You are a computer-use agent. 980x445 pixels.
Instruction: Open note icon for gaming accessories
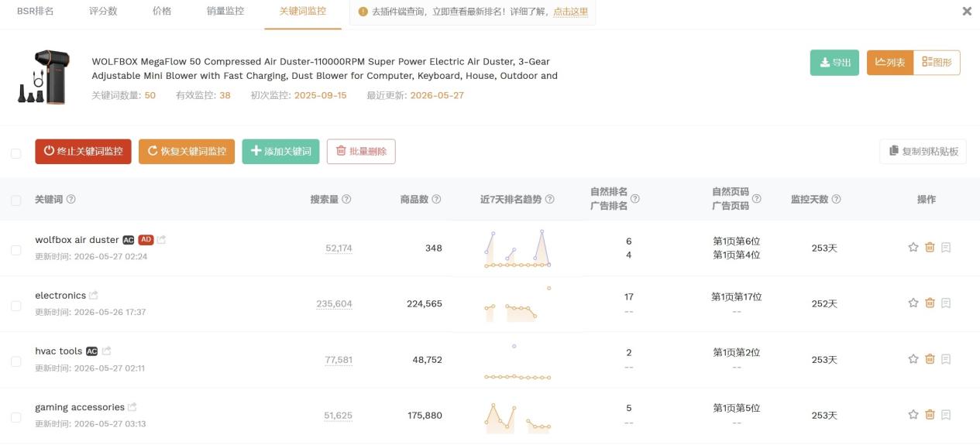(946, 415)
